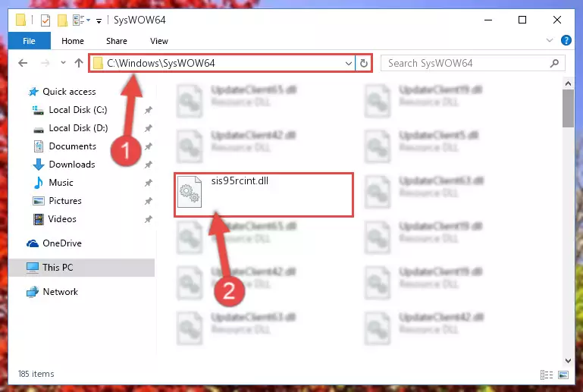583x392 pixels.
Task: Switch to large icons view button
Action: pyautogui.click(x=563, y=375)
